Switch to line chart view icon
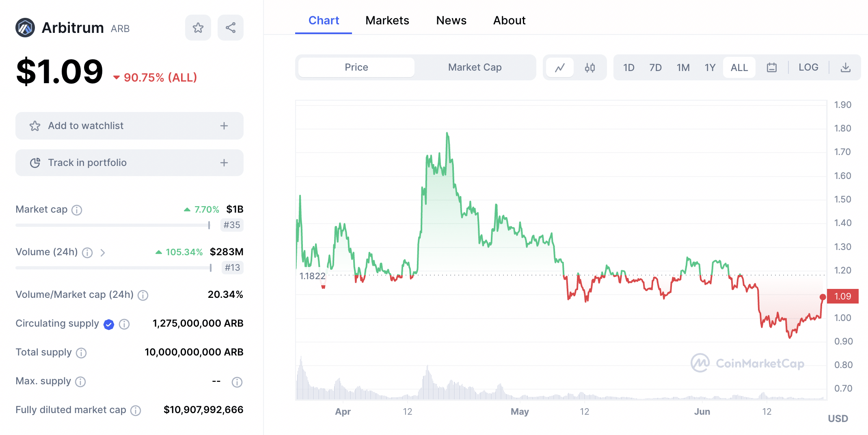Viewport: 868px width, 435px height. 560,67
